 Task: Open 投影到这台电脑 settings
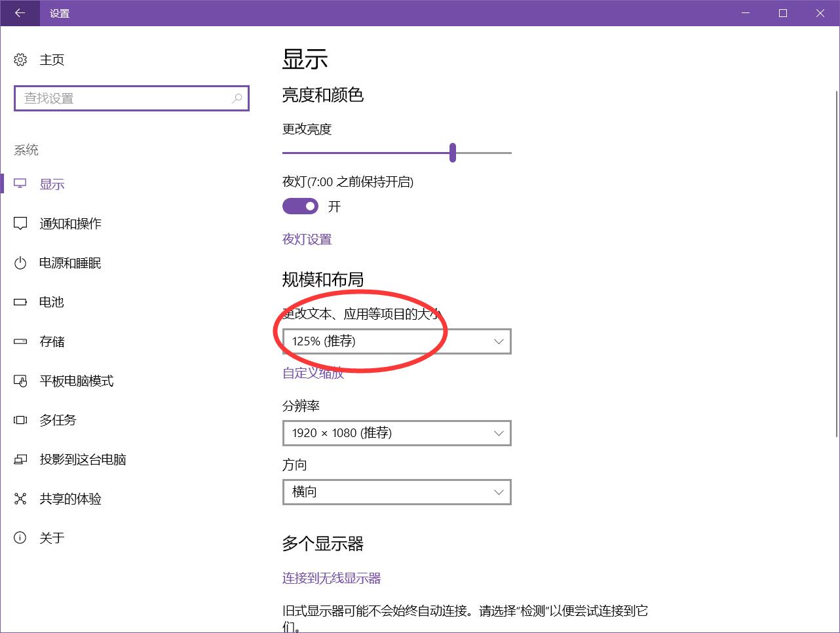click(83, 459)
